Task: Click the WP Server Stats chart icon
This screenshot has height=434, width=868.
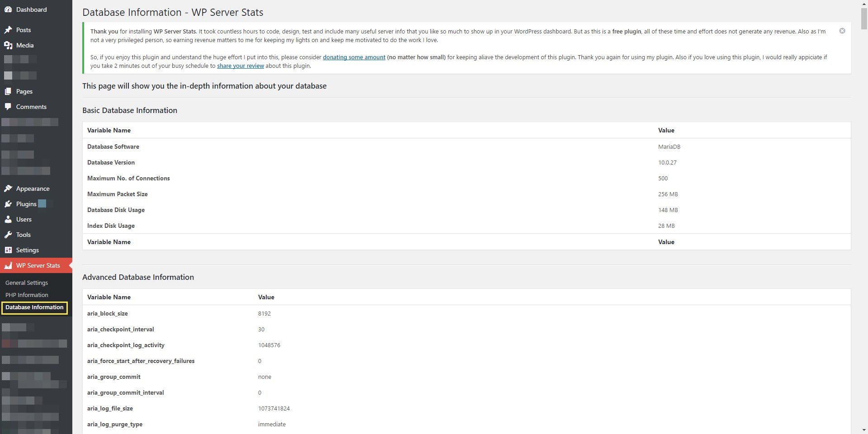Action: pos(8,265)
